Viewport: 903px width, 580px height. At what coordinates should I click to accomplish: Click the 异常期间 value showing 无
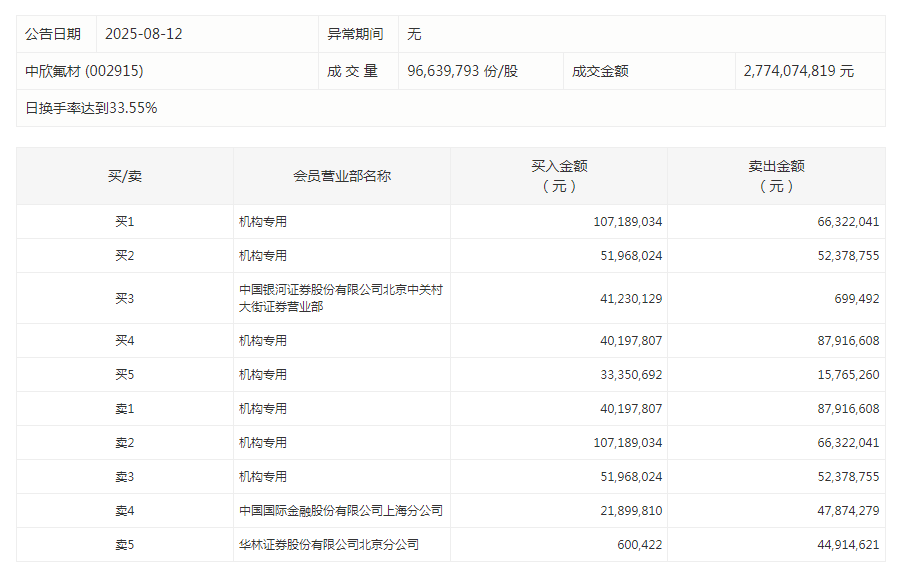coord(412,32)
